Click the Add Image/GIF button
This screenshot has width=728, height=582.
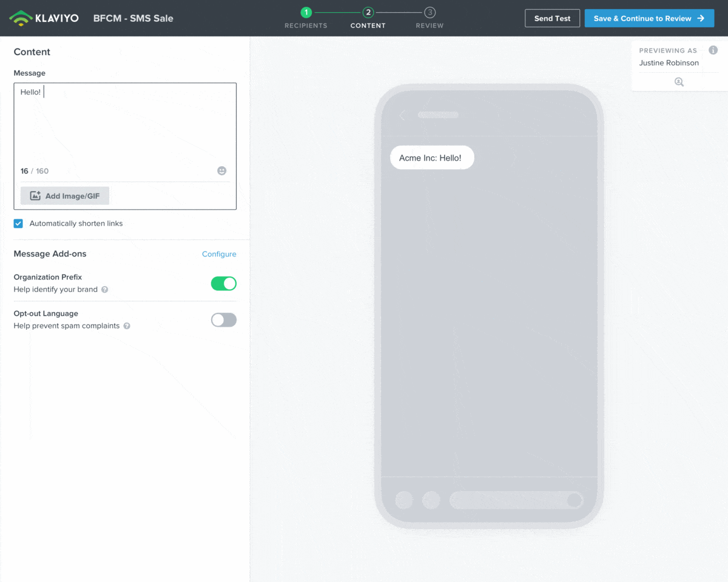pos(65,196)
